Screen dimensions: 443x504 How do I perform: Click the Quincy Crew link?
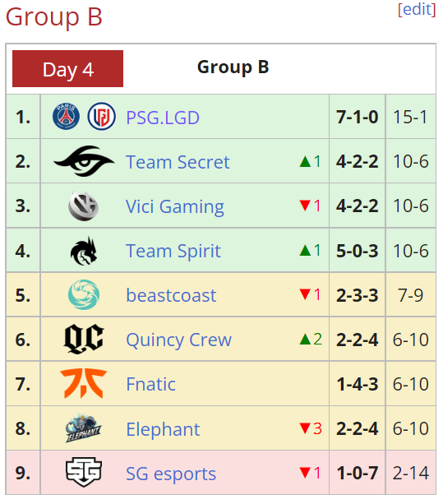(178, 340)
